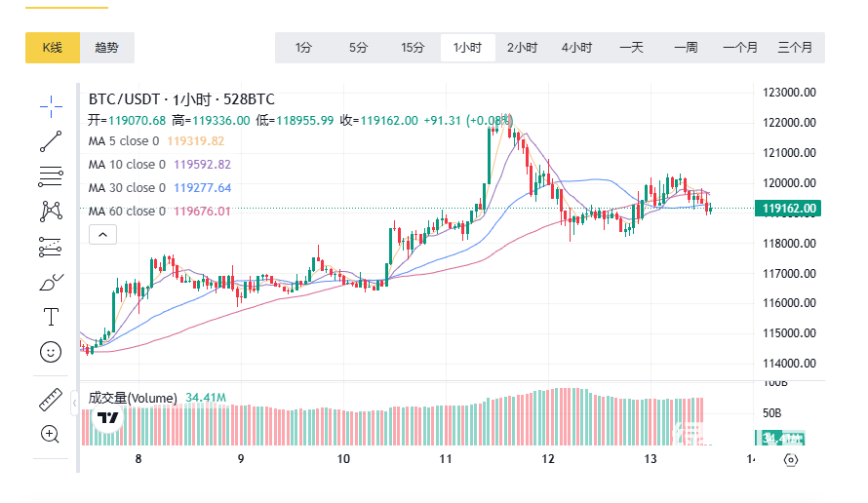The width and height of the screenshot is (868, 503).
Task: Click the TradingView logo on chart
Action: 107,419
